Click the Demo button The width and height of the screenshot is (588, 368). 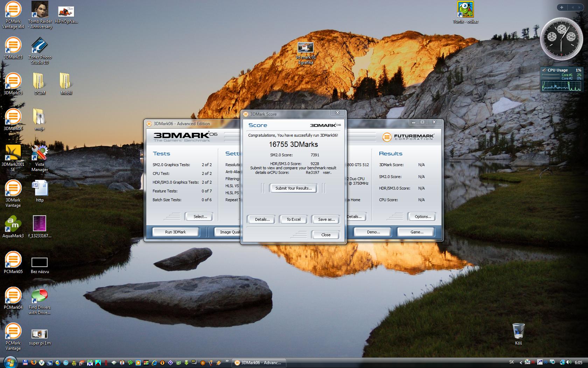point(373,232)
